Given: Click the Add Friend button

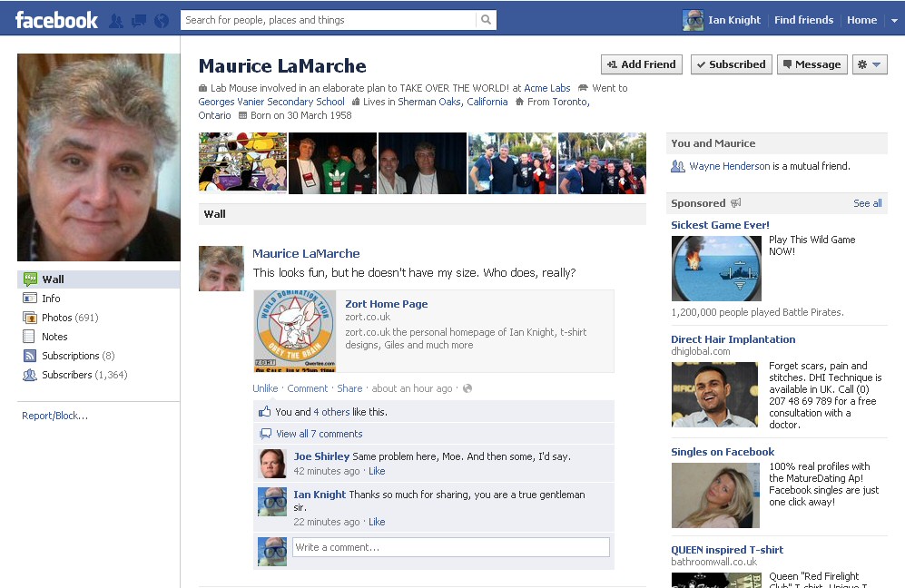Looking at the screenshot, I should pos(641,64).
